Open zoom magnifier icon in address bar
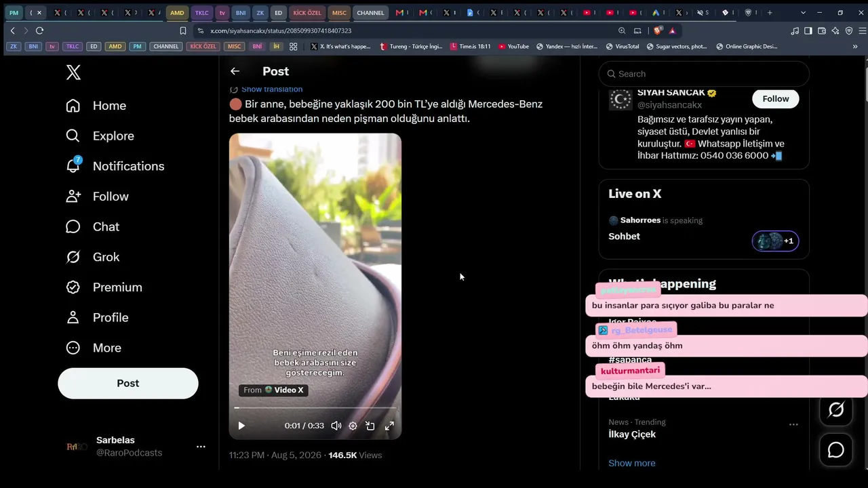This screenshot has width=868, height=488. click(x=622, y=30)
